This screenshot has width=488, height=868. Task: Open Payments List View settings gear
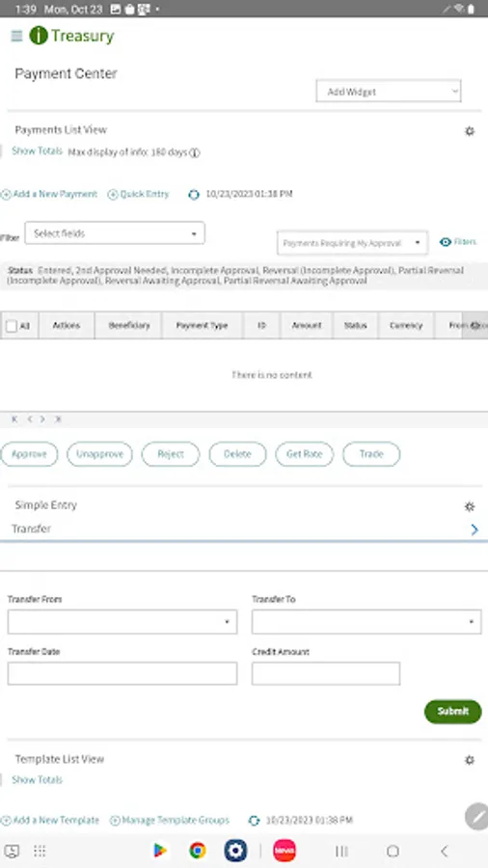(469, 131)
